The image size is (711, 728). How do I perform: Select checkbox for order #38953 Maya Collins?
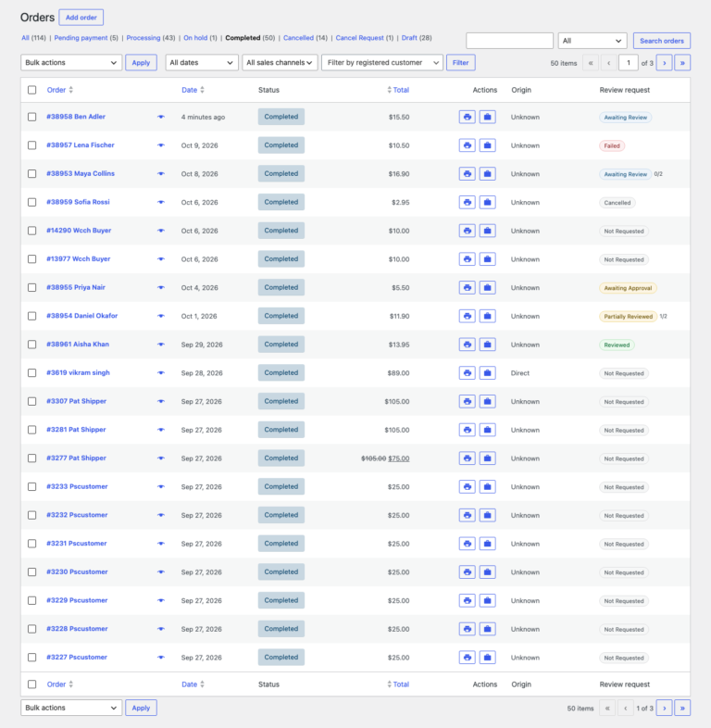pos(32,173)
